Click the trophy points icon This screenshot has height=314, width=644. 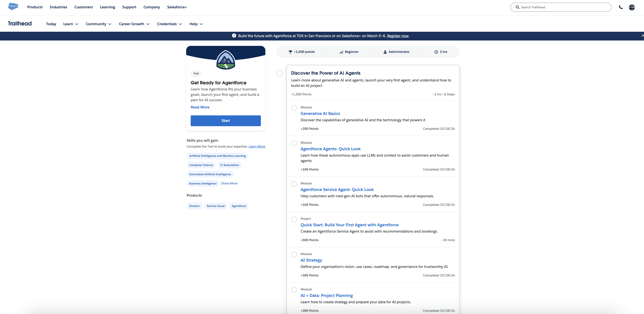click(x=290, y=52)
